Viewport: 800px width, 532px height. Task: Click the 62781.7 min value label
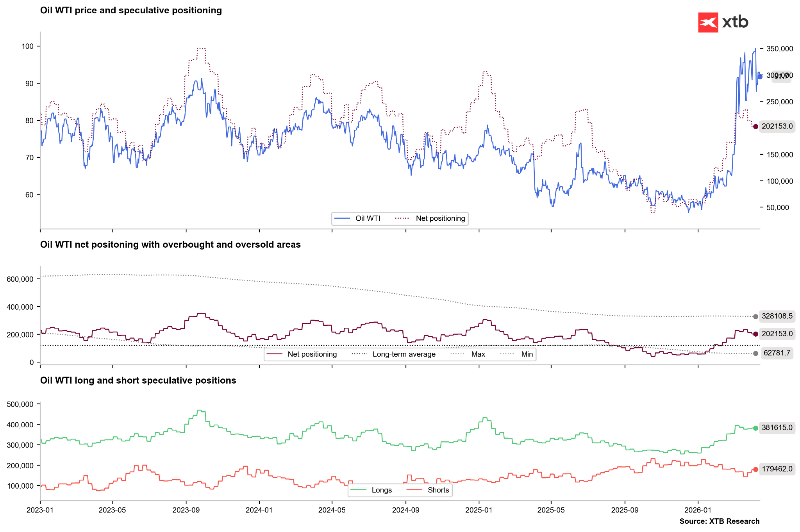(x=777, y=353)
